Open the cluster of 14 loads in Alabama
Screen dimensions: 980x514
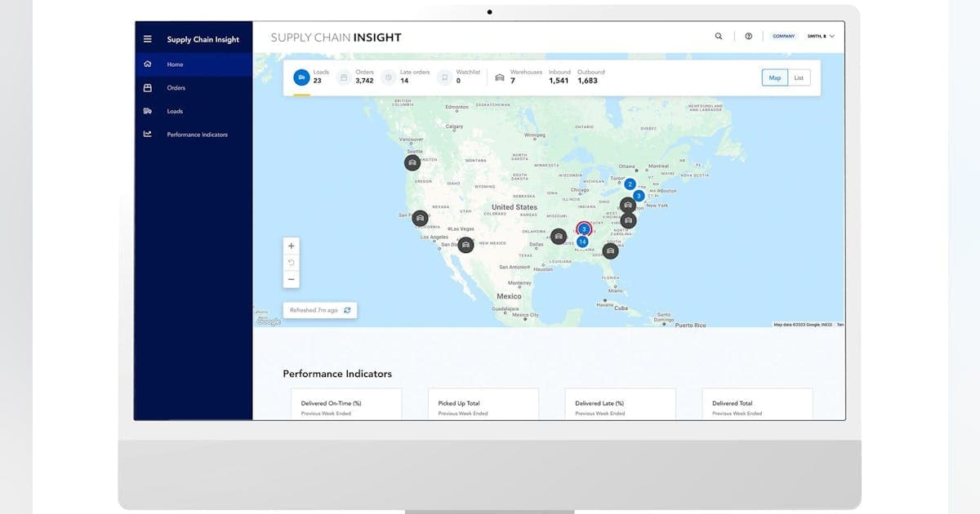(x=582, y=241)
